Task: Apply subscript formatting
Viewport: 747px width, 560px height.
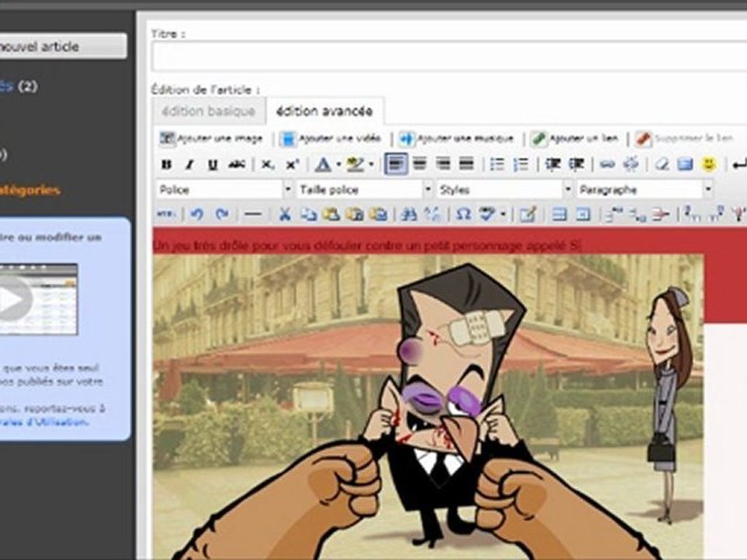Action: pyautogui.click(x=268, y=165)
